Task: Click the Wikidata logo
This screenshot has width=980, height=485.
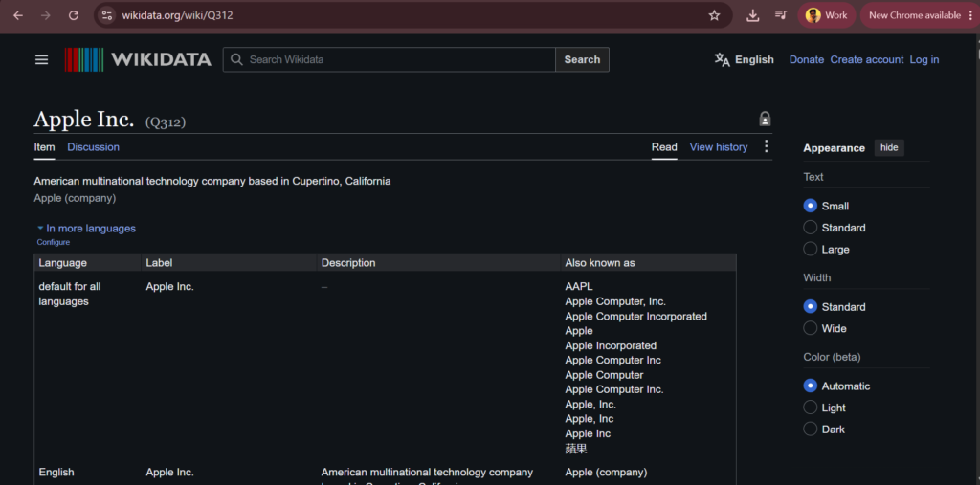Action: (x=138, y=59)
